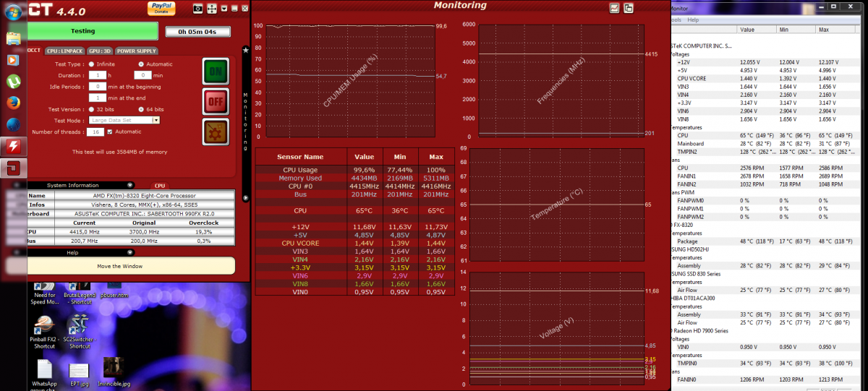Screen dimensions: 868x391
Task: Open the Pinball FX2 desktop shortcut
Action: pyautogui.click(x=44, y=333)
